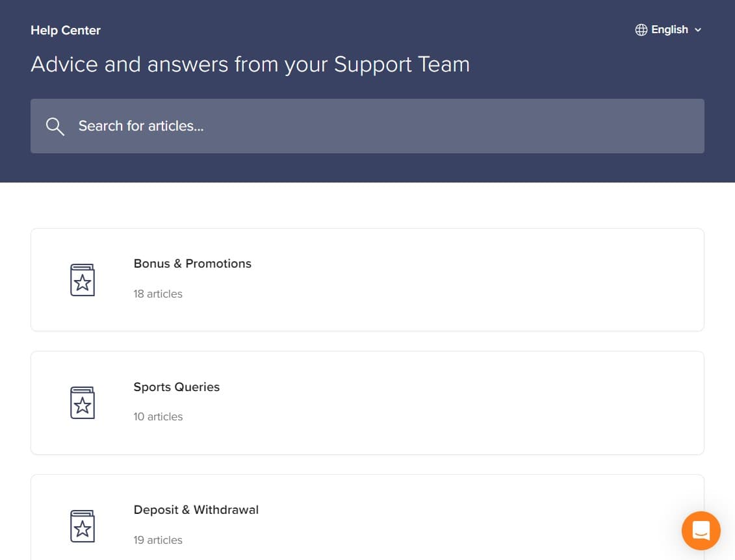Viewport: 735px width, 560px height.
Task: Open the orange chat messenger bubble
Action: tap(701, 531)
